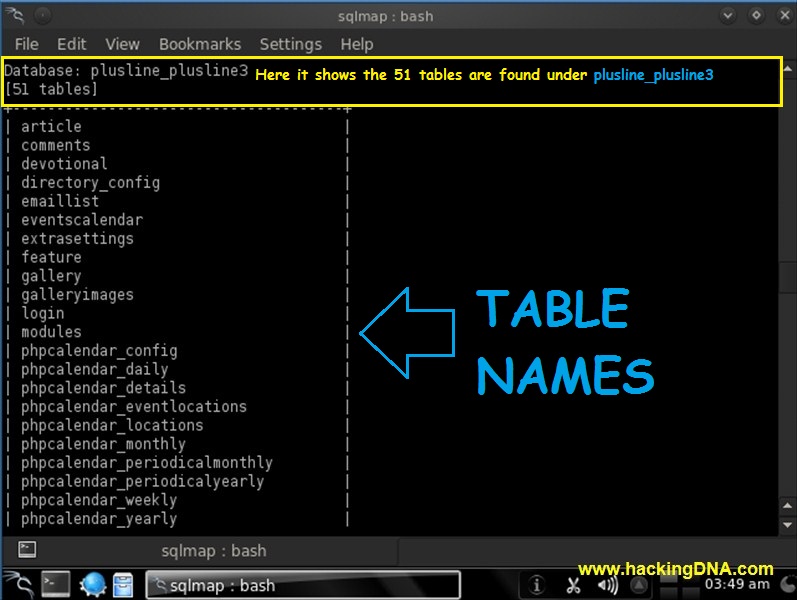Launch the web browser globe icon

(93, 585)
